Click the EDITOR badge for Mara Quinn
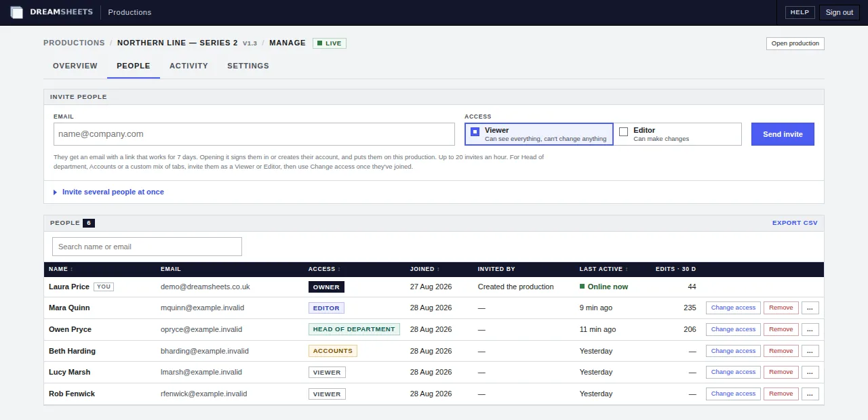Viewport: 868px width, 420px height. (326, 308)
